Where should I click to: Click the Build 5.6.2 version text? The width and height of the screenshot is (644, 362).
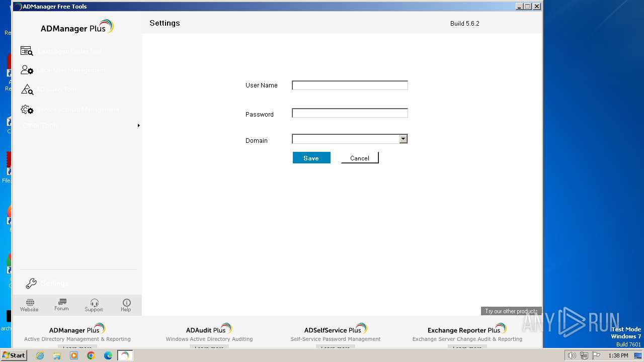[465, 24]
